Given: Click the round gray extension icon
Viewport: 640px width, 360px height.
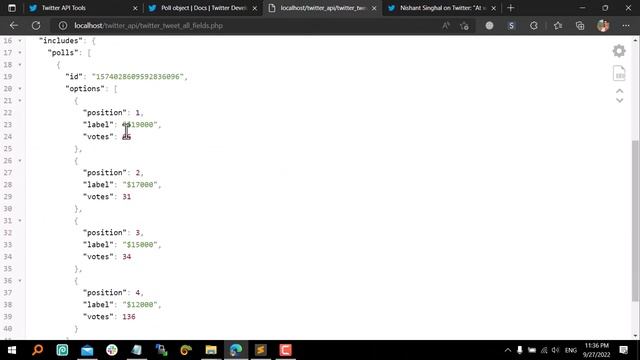Looking at the screenshot, I should click(489, 25).
